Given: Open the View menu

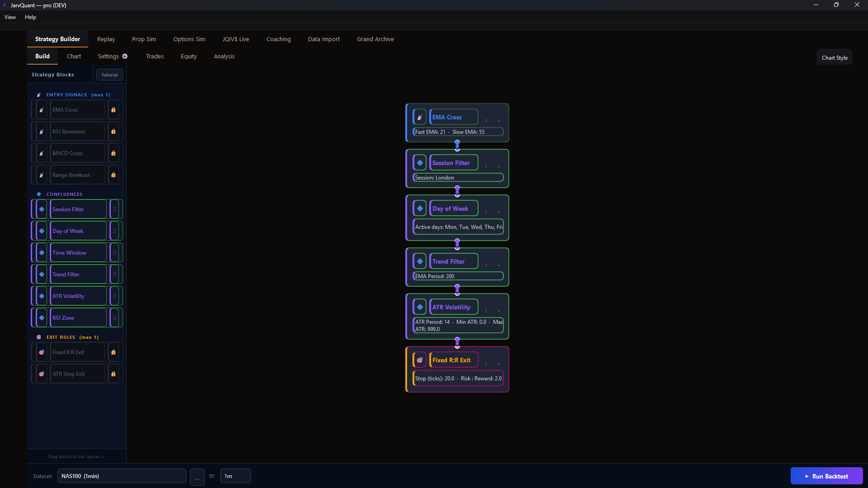Looking at the screenshot, I should [x=10, y=17].
